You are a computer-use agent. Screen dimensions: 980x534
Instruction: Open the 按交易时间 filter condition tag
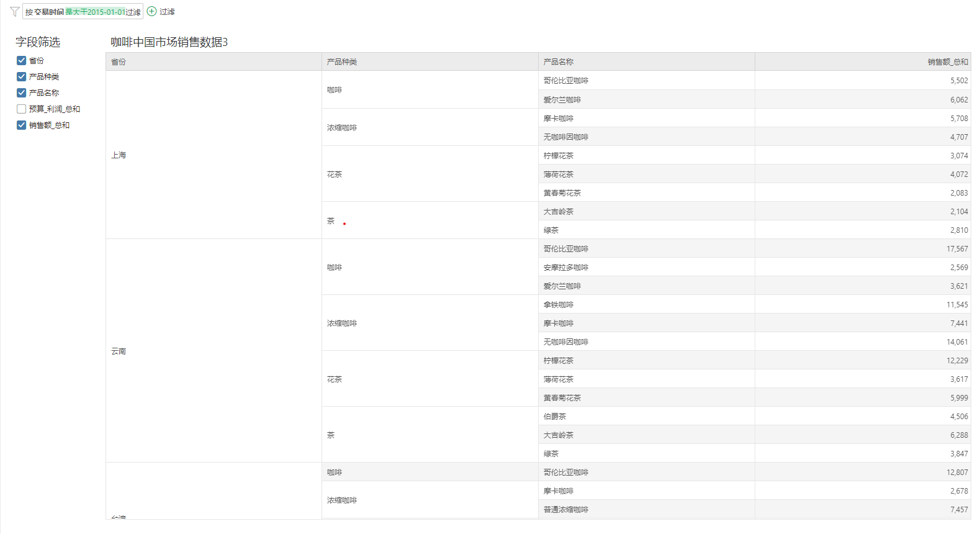pos(83,12)
